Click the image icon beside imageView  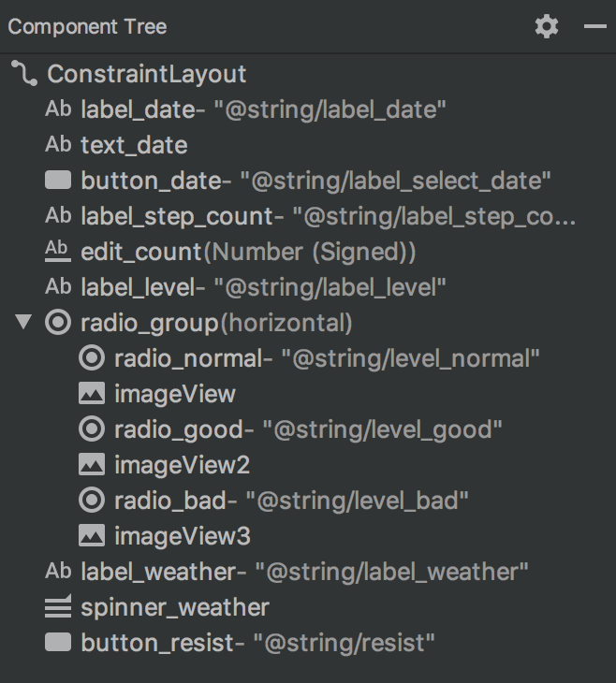[x=92, y=393]
